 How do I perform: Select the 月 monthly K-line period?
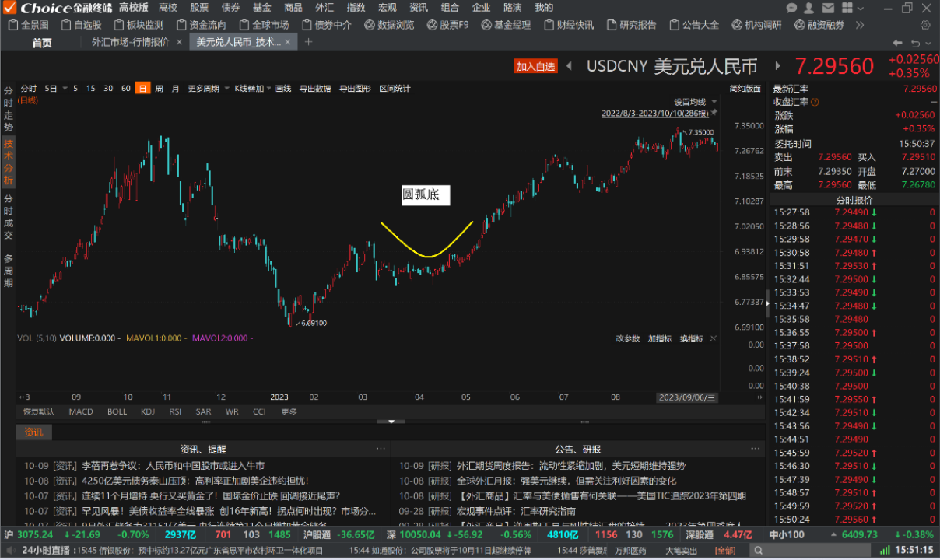(175, 88)
